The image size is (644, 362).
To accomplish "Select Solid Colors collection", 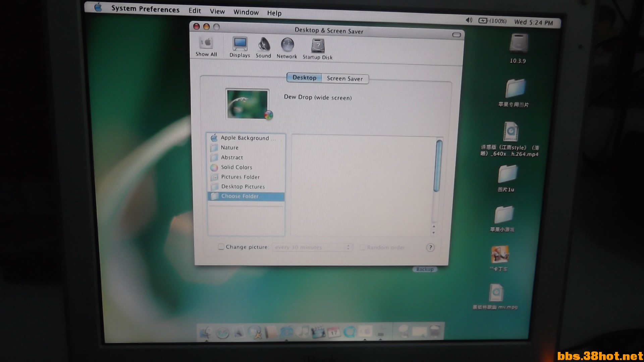I will pyautogui.click(x=246, y=167).
